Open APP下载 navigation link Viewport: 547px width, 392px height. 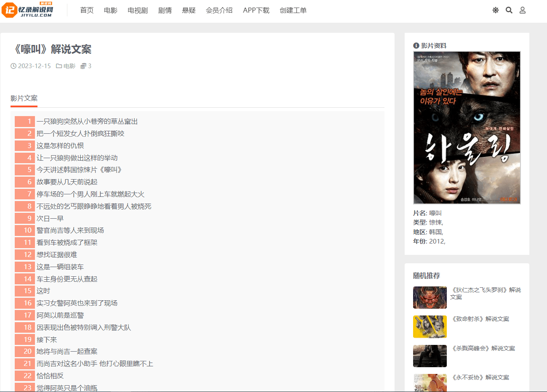click(x=256, y=10)
